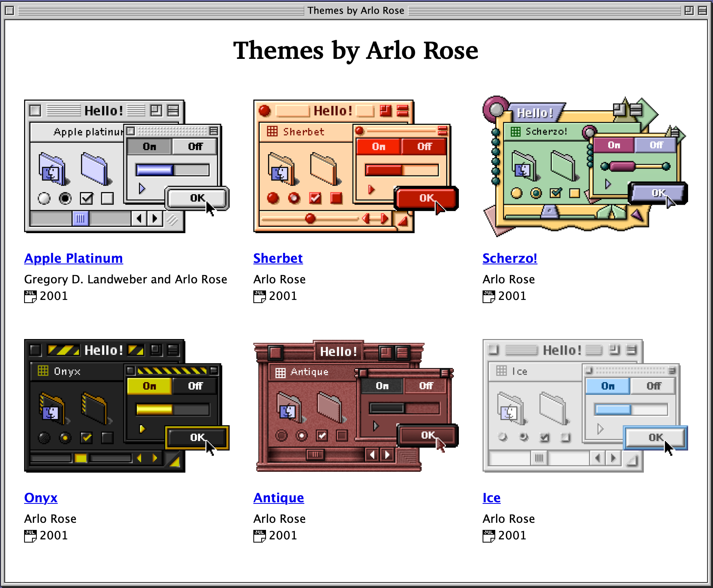Click the calendar icon under Ice
This screenshot has height=588, width=713.
coord(489,536)
